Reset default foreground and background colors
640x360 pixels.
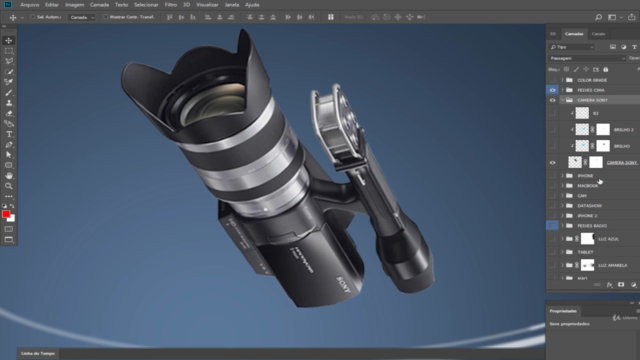pos(4,206)
